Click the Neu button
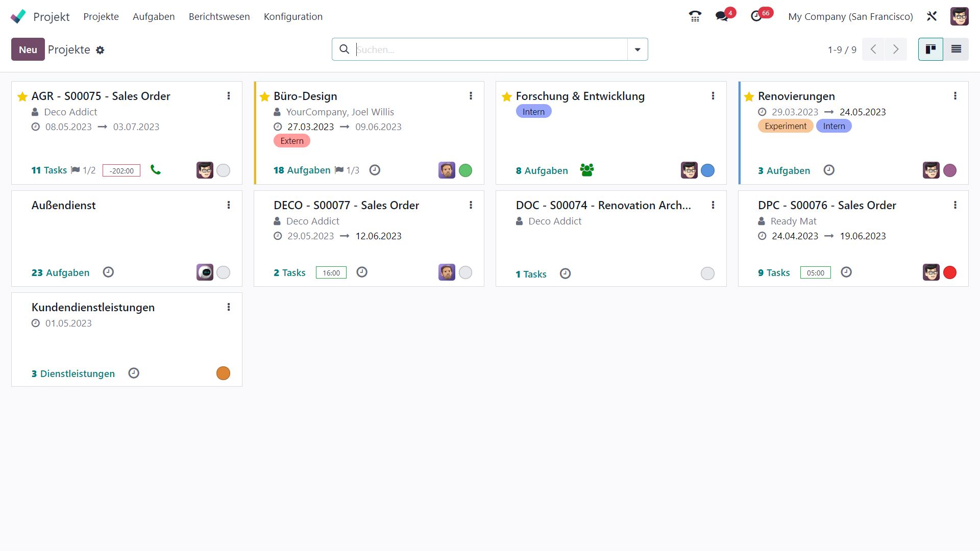 tap(28, 49)
